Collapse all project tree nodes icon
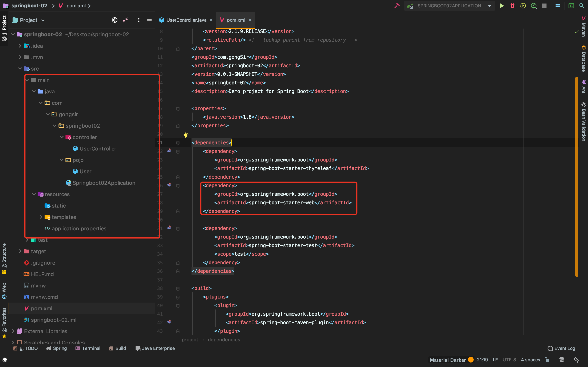 (125, 20)
